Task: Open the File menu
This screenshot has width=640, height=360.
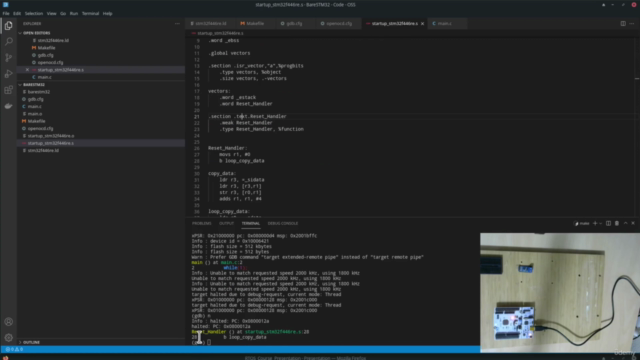Action: [x=6, y=13]
